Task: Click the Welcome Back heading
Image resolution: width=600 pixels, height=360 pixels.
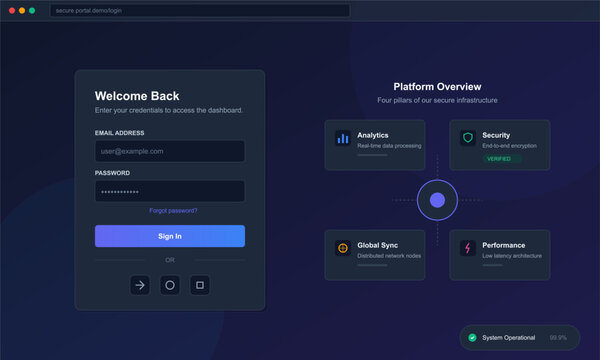Action: 137,96
